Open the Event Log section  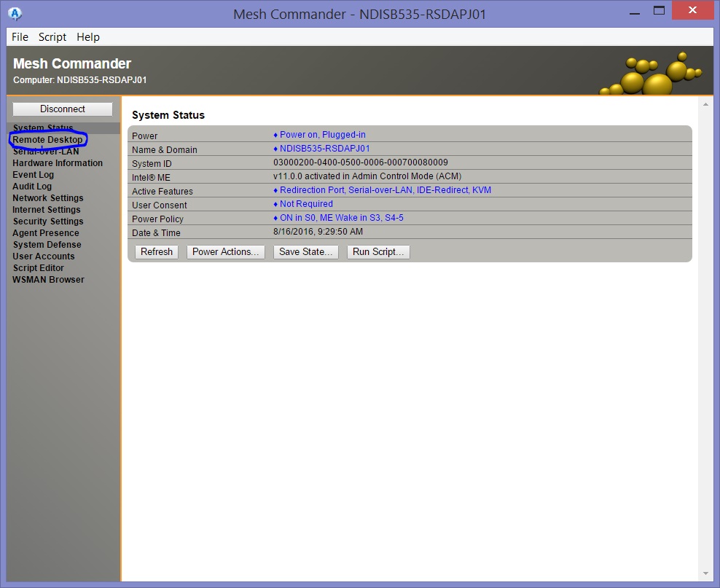pyautogui.click(x=33, y=175)
